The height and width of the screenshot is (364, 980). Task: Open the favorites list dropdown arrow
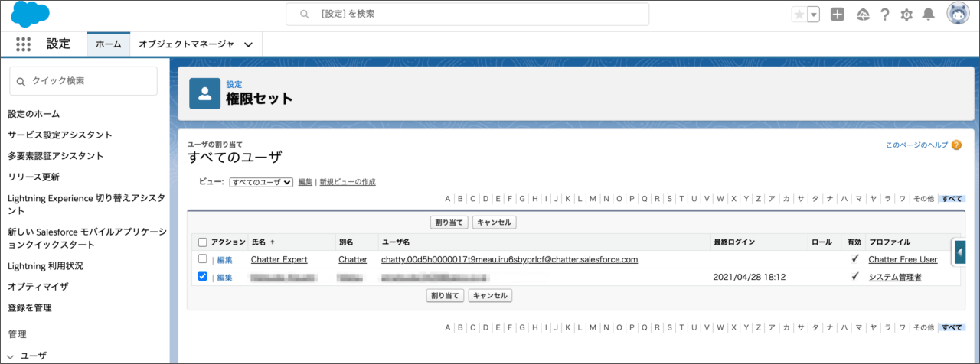(813, 15)
